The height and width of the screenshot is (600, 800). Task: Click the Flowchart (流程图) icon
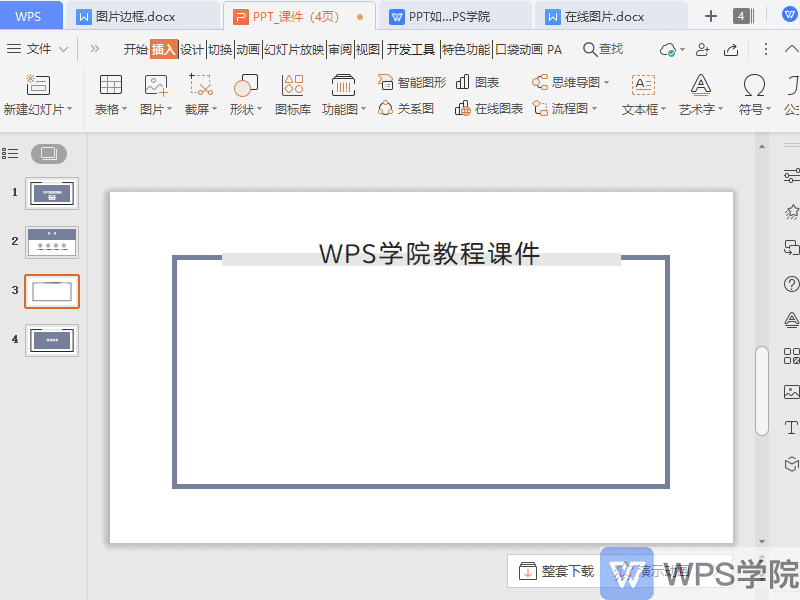click(x=540, y=108)
